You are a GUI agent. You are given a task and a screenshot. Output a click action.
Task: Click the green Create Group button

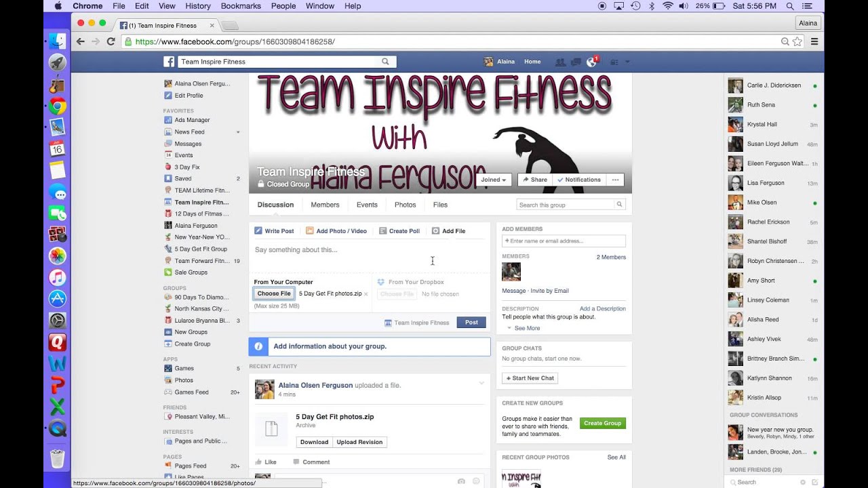click(x=603, y=423)
